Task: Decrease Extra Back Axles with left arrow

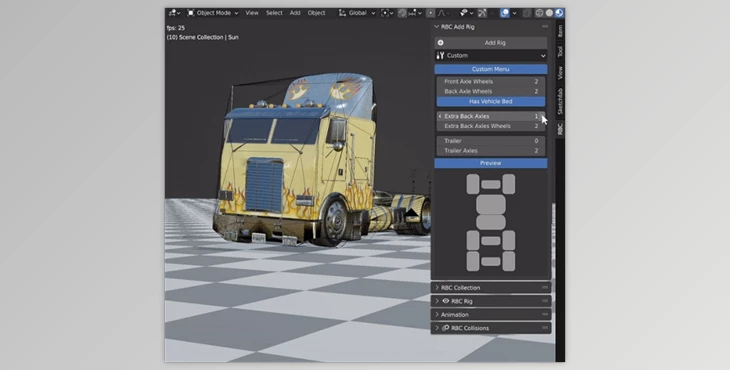Action: coord(440,116)
